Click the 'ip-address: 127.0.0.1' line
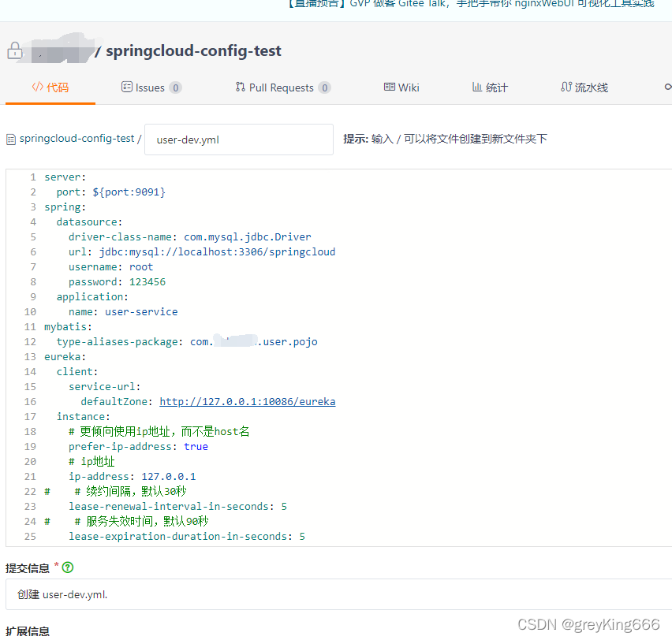The width and height of the screenshot is (672, 640). (132, 476)
